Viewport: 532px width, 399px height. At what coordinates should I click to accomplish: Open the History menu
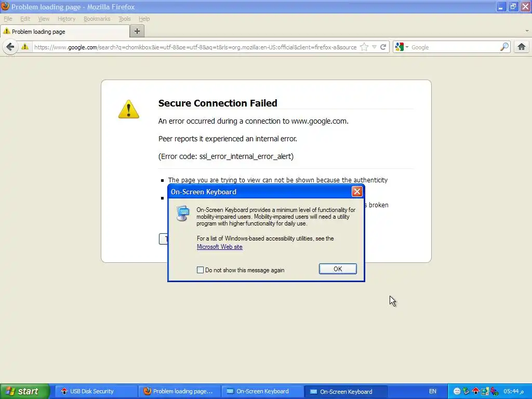pos(66,19)
